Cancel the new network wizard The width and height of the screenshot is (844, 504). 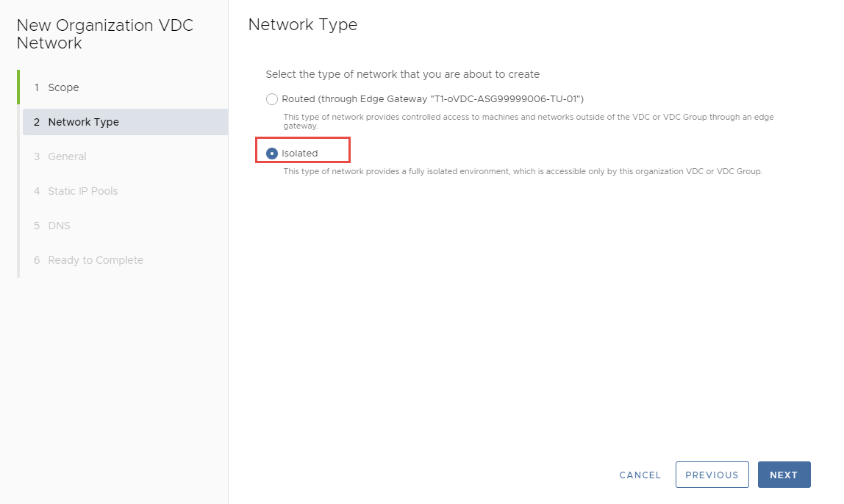(x=640, y=475)
